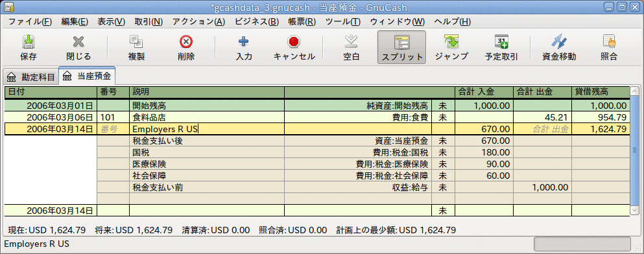Click the 費用:食費 transfer account cell
Image resolution: width=644 pixels, height=254 pixels.
click(358, 117)
